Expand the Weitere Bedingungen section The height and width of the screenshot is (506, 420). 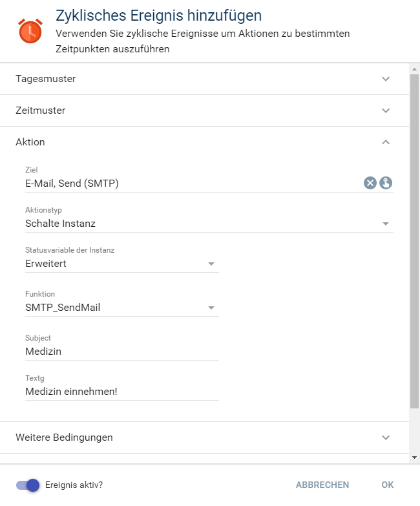(x=386, y=437)
